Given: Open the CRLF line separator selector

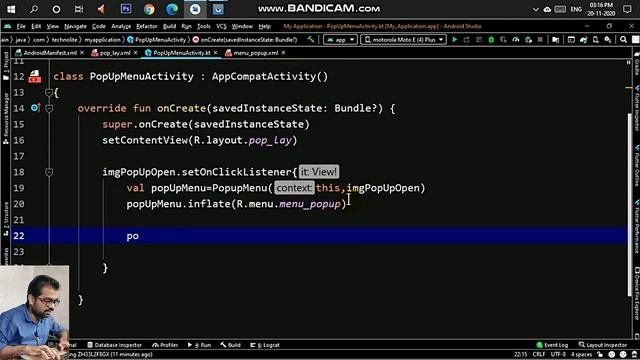Looking at the screenshot, I should click(x=539, y=355).
